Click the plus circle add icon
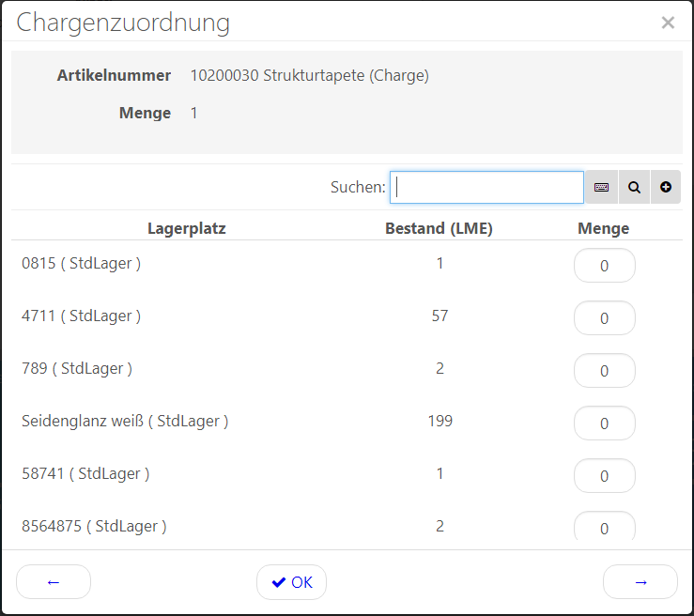The height and width of the screenshot is (616, 694). [666, 188]
